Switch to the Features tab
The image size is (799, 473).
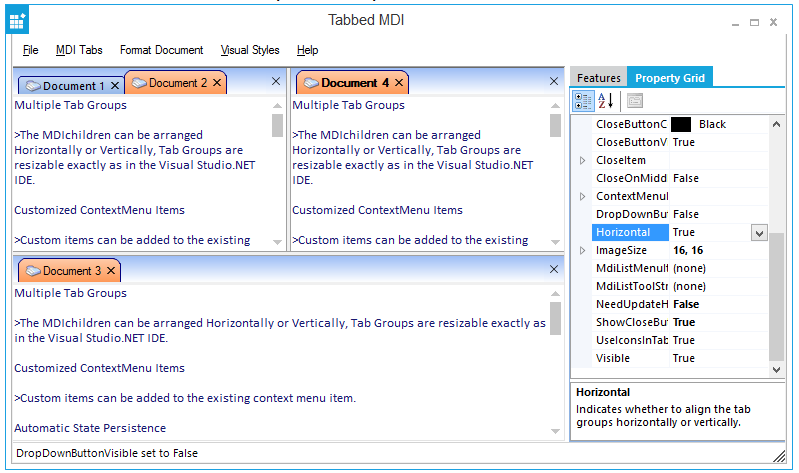(598, 78)
